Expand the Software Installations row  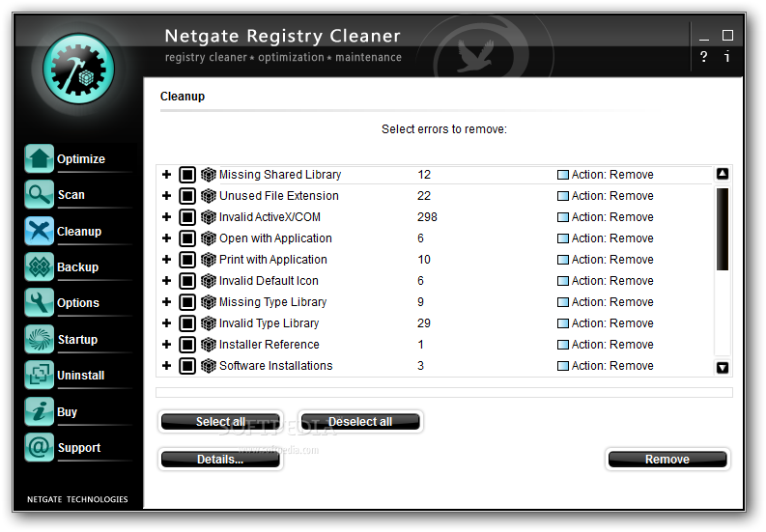166,366
